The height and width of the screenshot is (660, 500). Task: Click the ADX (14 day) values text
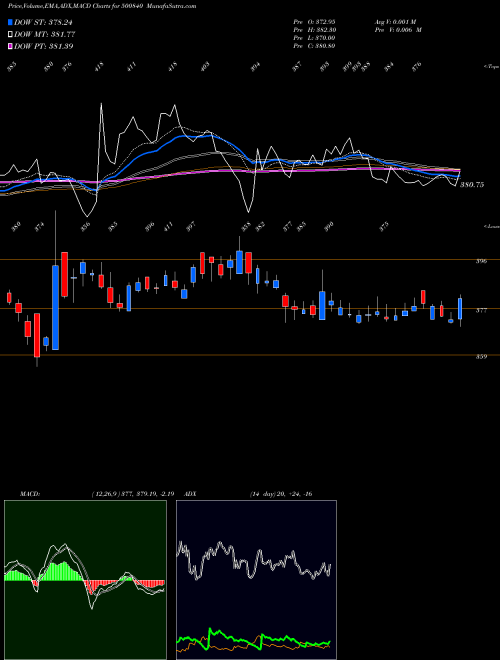pyautogui.click(x=281, y=494)
